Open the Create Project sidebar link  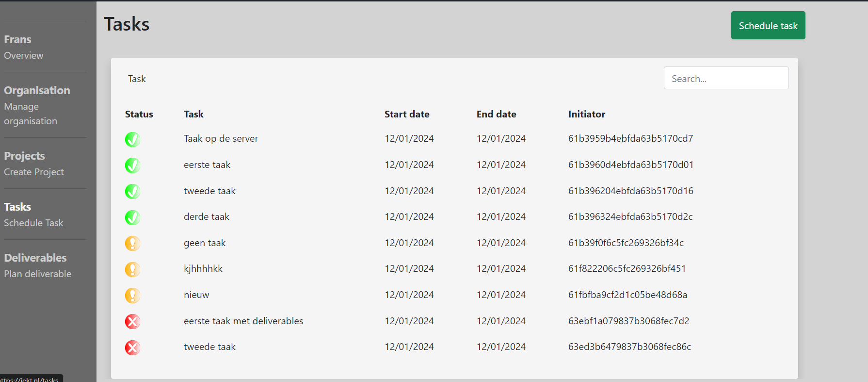(34, 172)
